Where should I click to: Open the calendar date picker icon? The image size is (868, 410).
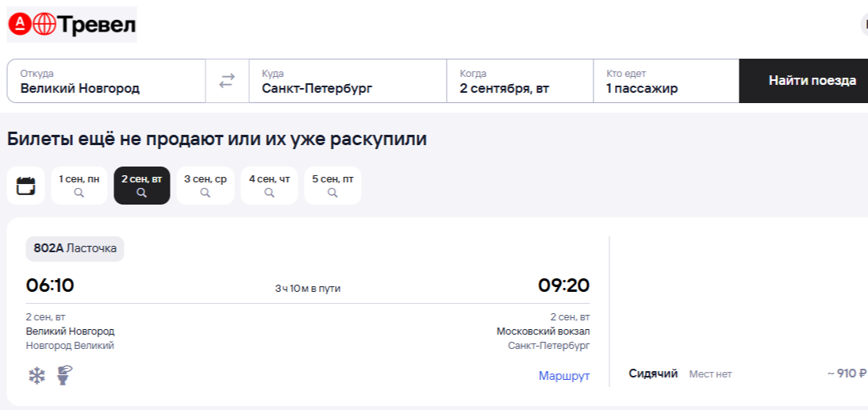pyautogui.click(x=25, y=186)
